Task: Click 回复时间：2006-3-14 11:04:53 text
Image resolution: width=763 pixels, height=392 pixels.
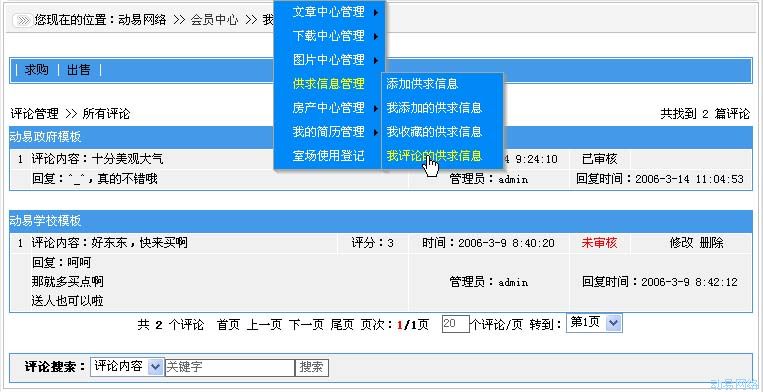Action: click(660, 179)
